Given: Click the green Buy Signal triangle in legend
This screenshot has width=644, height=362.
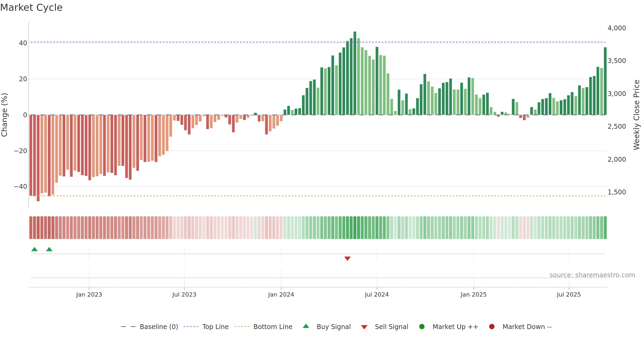Looking at the screenshot, I should pyautogui.click(x=306, y=326).
